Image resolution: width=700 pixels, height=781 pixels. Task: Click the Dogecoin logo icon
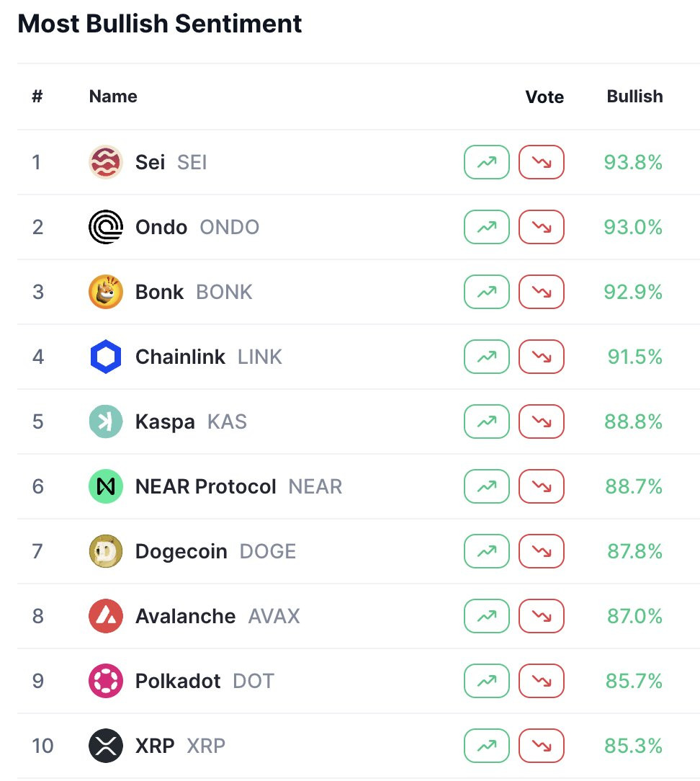106,551
